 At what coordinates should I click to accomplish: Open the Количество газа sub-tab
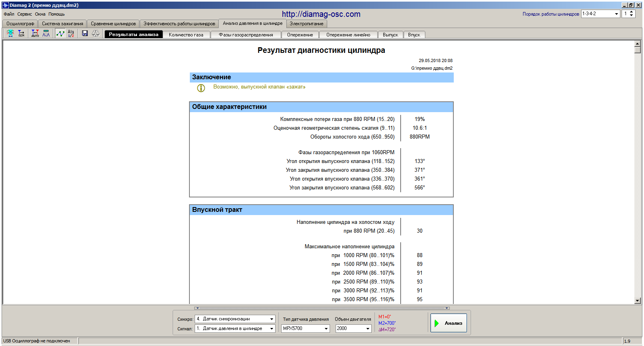[186, 35]
